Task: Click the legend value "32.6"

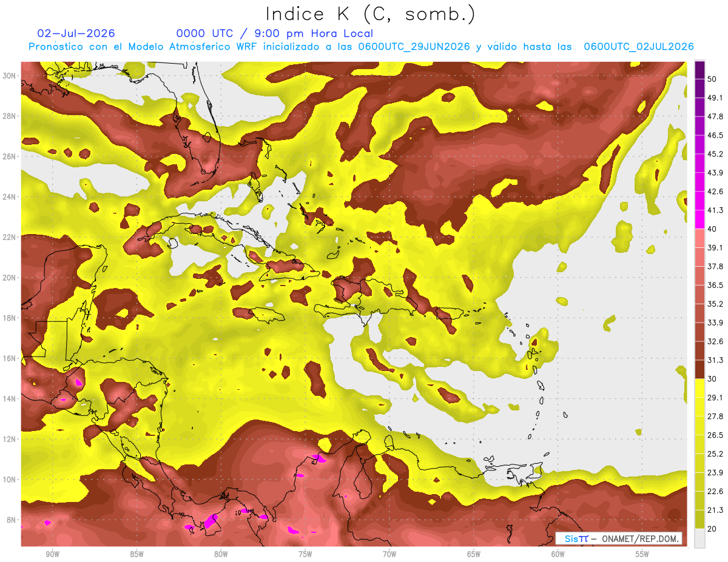Action: [715, 341]
